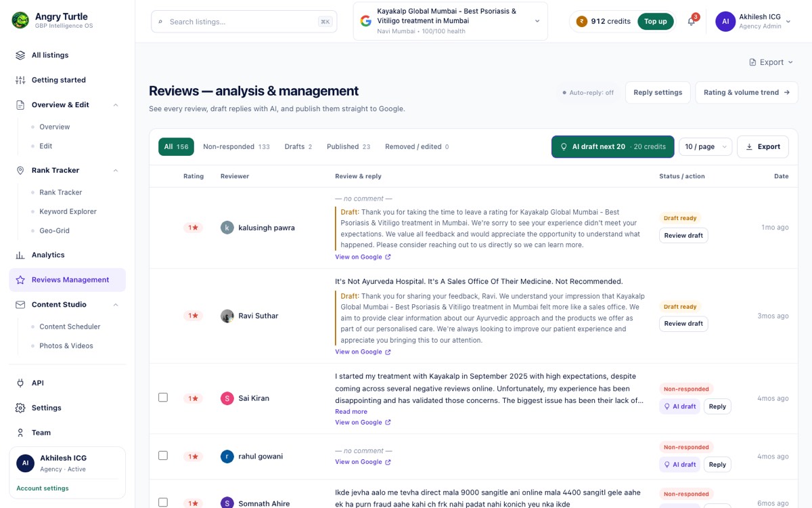Open the Akhilesh ICG account menu chevron
Viewport: 812px width, 508px height.
788,22
